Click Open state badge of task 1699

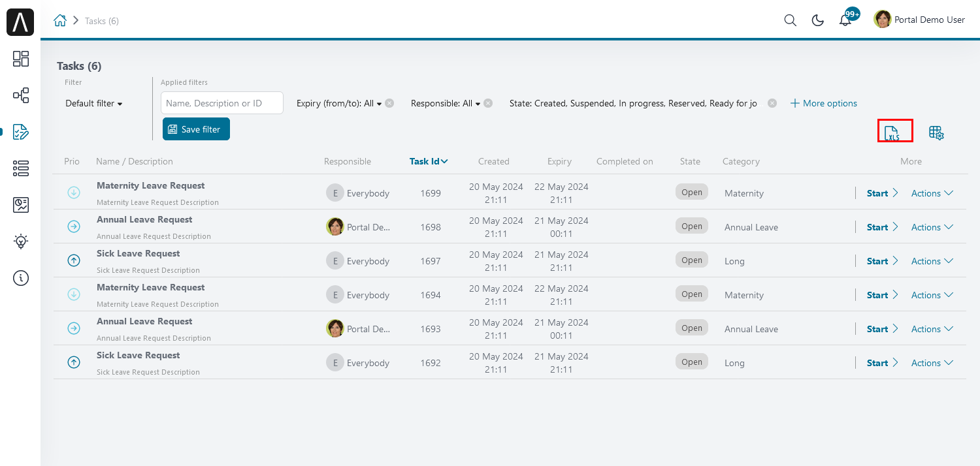pos(692,192)
